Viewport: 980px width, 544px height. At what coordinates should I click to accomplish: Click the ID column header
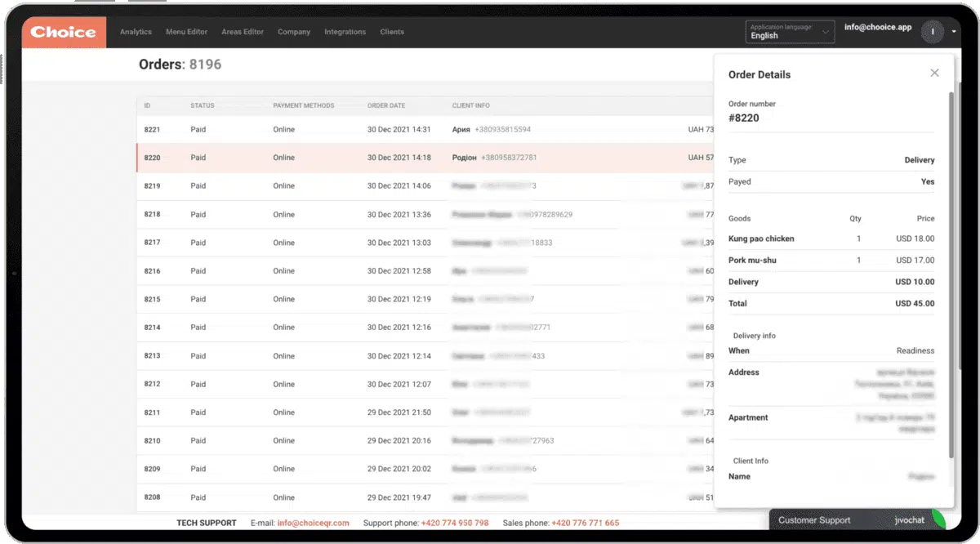tap(148, 105)
